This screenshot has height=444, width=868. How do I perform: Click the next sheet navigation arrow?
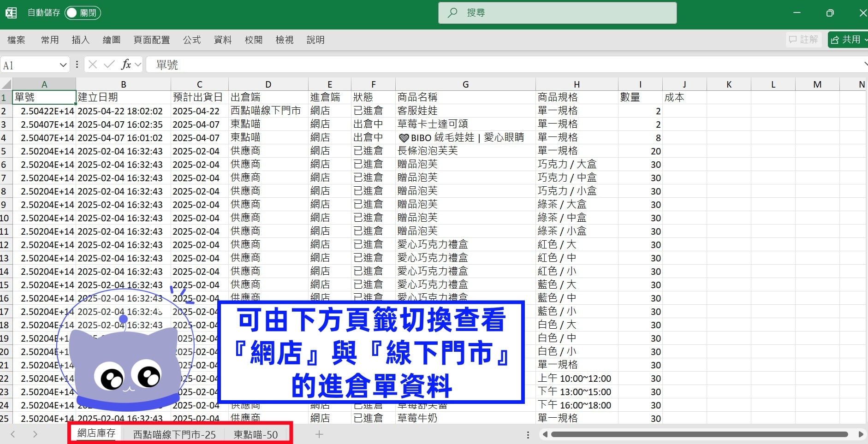point(35,434)
